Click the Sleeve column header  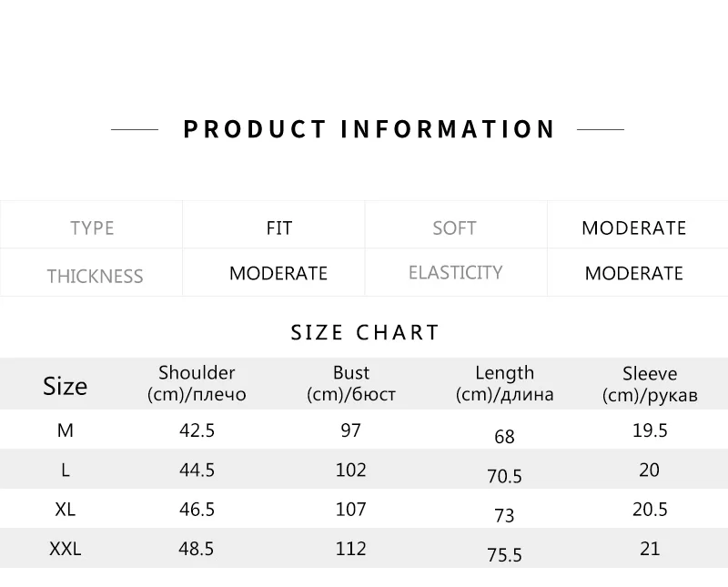(650, 384)
